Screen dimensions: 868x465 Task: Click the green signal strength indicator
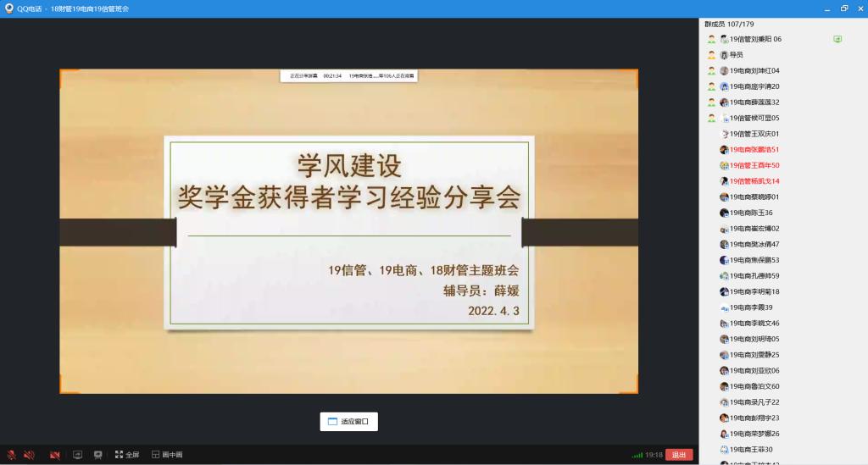click(637, 455)
